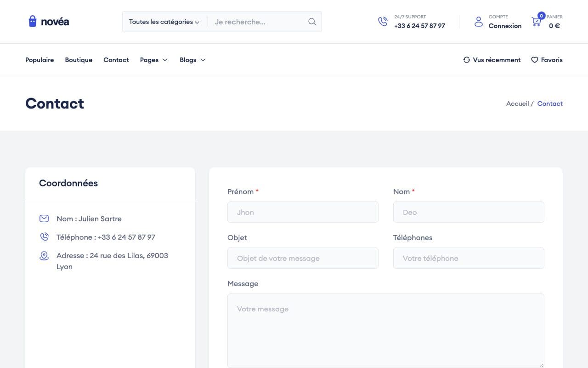
Task: Select Contact in the navigation bar
Action: (x=116, y=60)
